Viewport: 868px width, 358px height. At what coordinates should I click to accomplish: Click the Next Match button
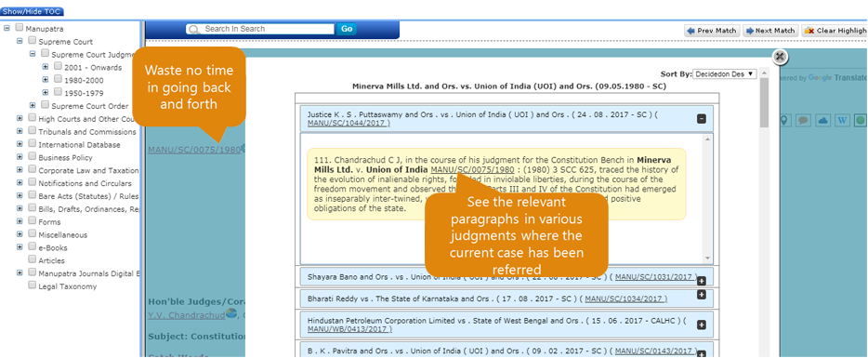pyautogui.click(x=770, y=31)
